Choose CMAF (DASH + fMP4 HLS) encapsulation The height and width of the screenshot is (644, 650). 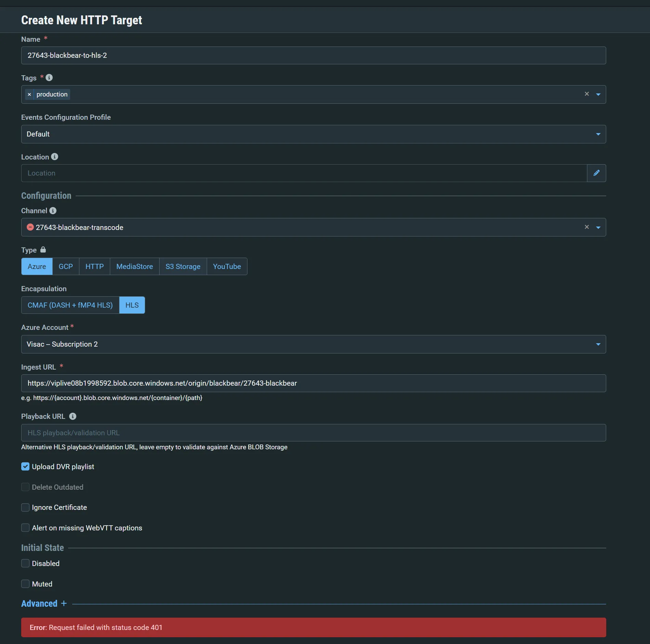point(70,305)
